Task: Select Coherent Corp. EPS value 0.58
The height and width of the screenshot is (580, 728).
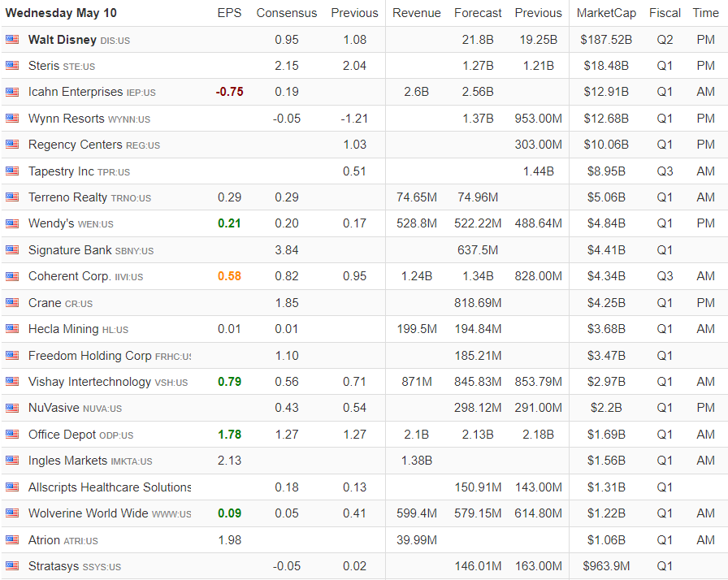Action: [229, 276]
